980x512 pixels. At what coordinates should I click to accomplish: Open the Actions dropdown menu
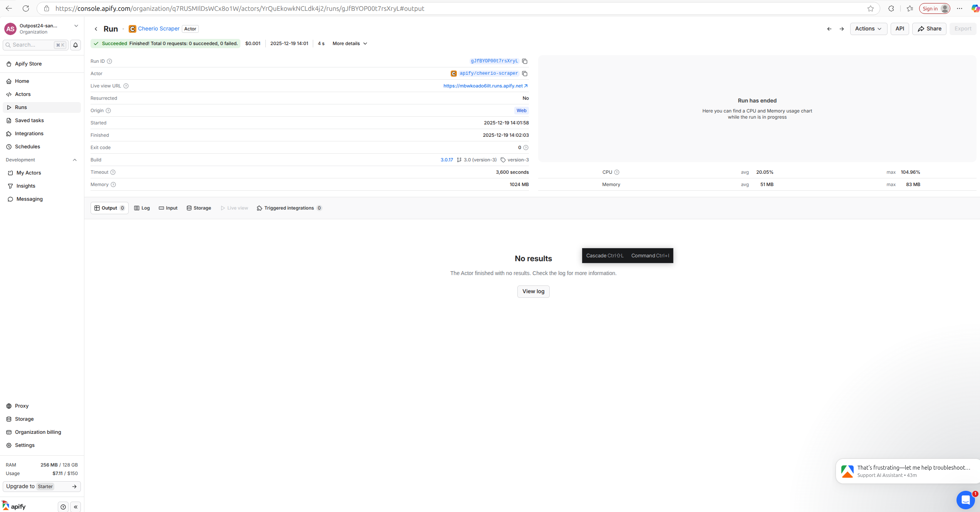(x=868, y=29)
